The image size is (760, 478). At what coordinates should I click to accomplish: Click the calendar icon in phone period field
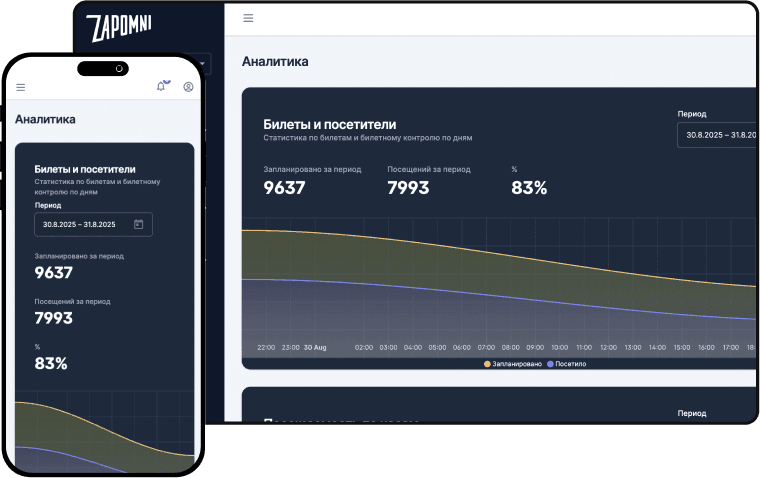coord(138,225)
